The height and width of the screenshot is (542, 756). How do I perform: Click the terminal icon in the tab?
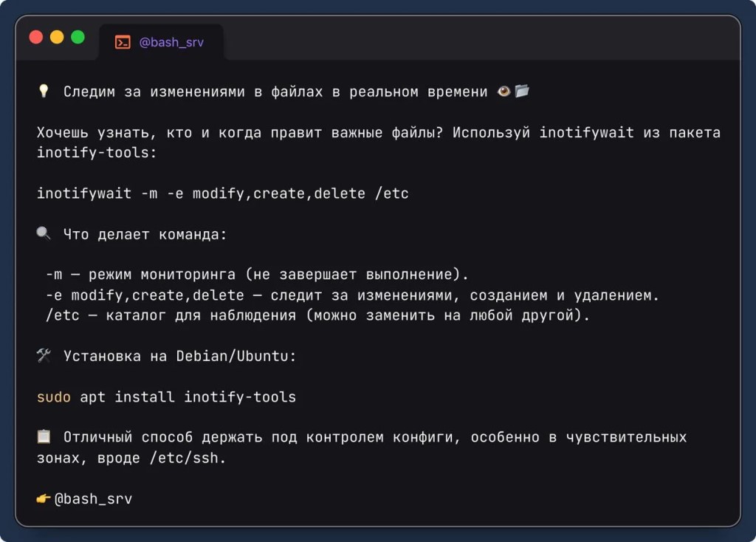(123, 42)
